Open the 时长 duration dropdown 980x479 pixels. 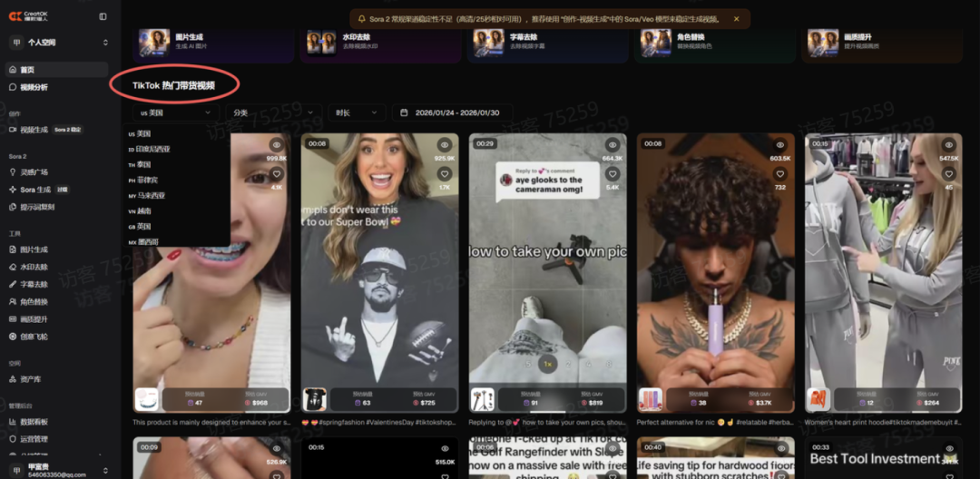tap(357, 112)
